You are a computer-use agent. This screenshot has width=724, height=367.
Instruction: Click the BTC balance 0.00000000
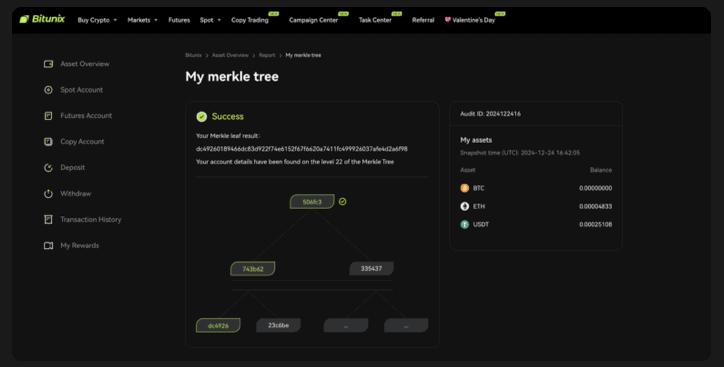tap(596, 188)
